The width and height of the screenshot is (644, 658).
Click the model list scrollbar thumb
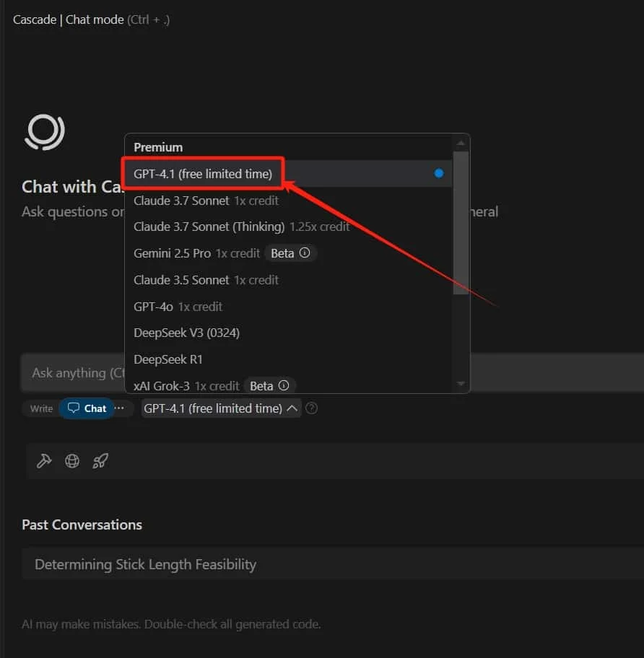coord(461,222)
